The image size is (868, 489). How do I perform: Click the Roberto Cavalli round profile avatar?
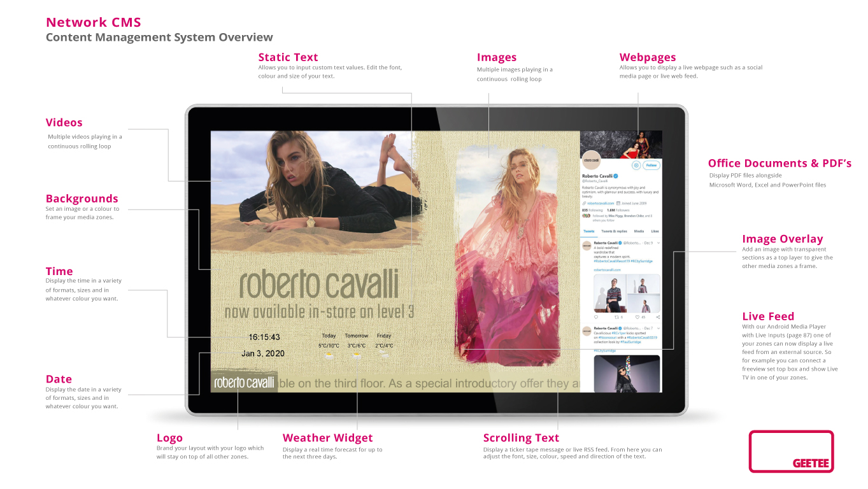pyautogui.click(x=592, y=160)
